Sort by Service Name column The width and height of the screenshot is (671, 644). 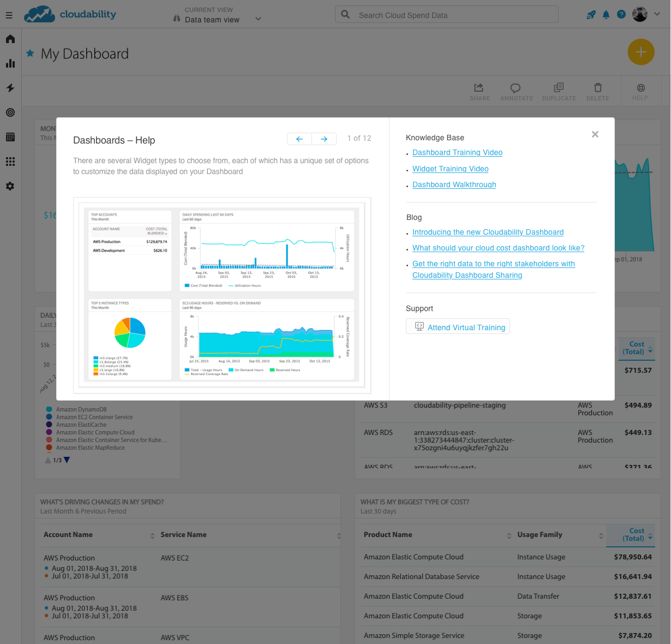250,535
